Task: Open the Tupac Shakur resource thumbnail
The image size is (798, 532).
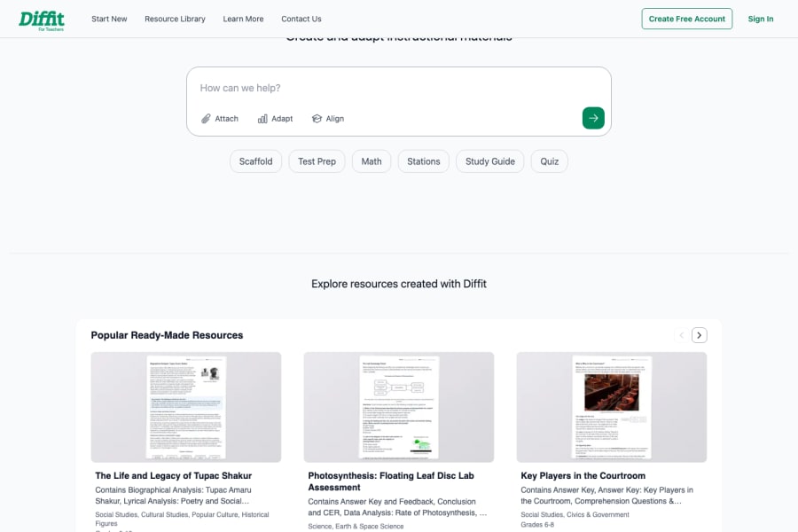Action: tap(186, 406)
